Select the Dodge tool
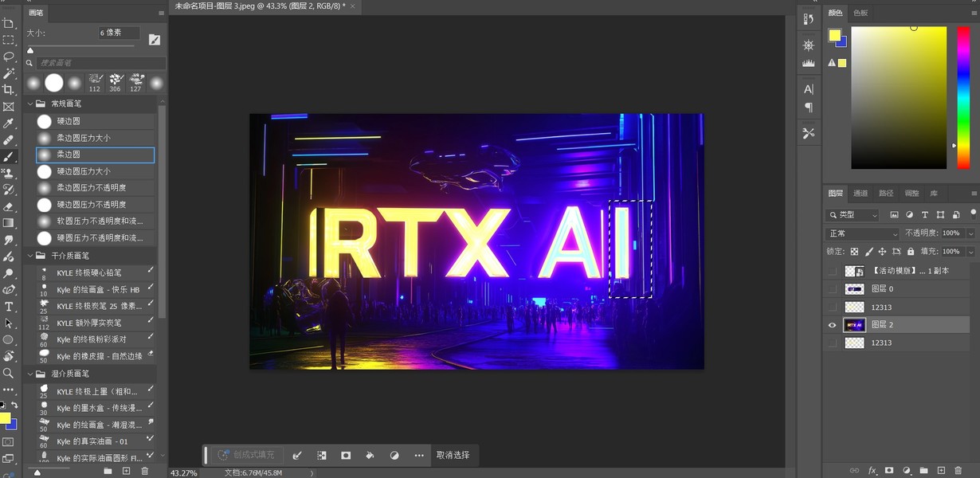 8,273
